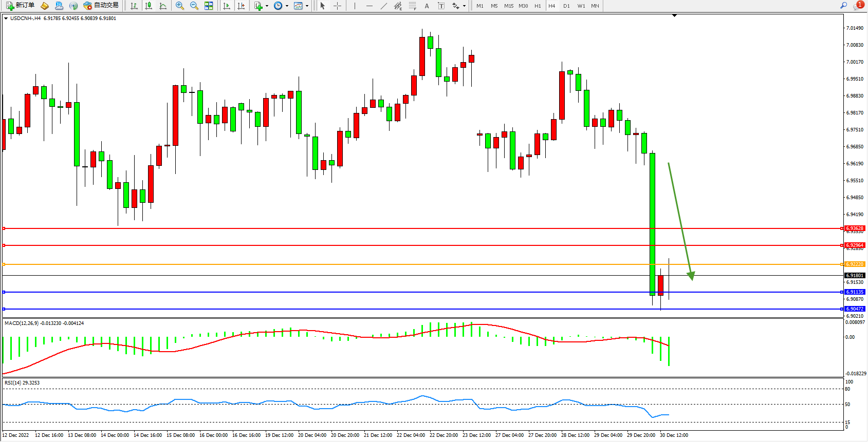Zoom in on the chart
This screenshot has width=868, height=442.
coord(180,6)
